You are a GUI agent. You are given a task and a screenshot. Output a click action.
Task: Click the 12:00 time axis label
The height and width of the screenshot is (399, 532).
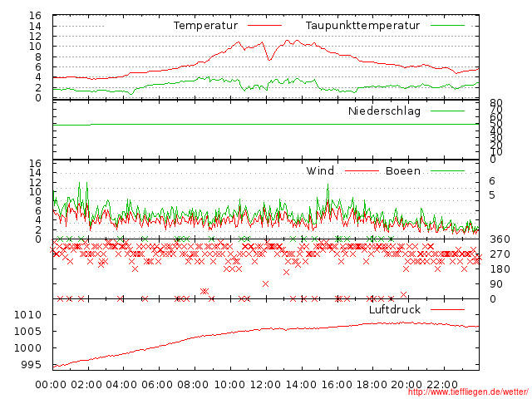coord(265,384)
